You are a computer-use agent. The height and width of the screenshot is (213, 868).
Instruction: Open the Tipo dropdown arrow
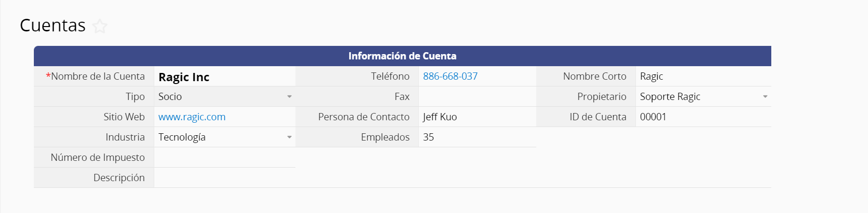click(x=289, y=97)
